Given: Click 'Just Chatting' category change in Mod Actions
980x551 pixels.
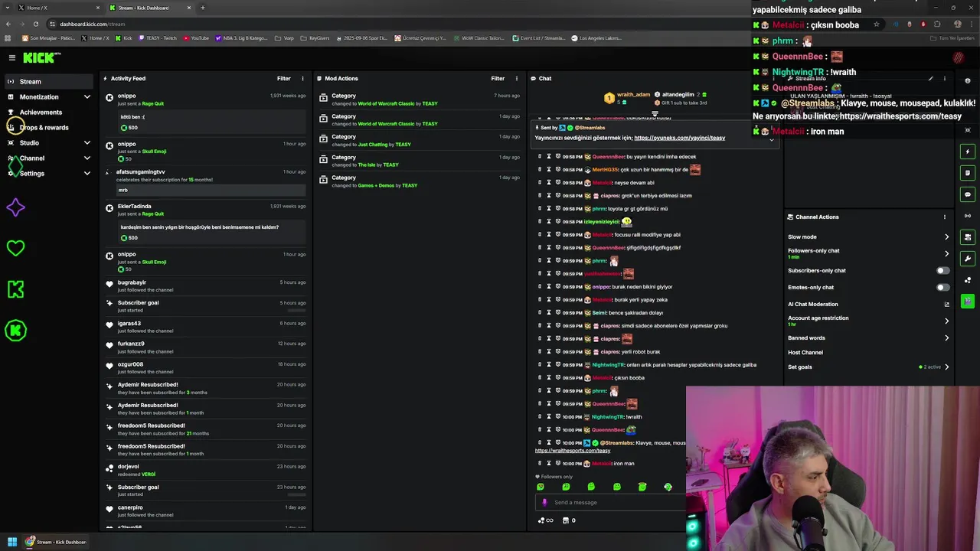Looking at the screenshot, I should [x=420, y=140].
